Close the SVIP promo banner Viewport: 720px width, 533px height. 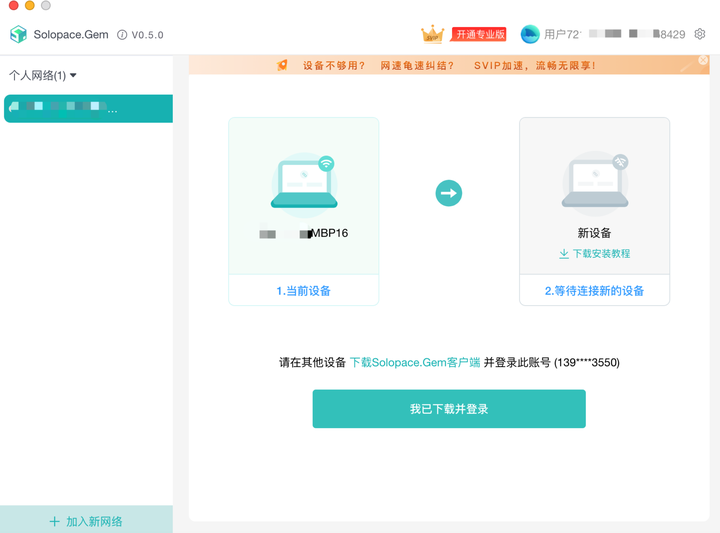(703, 60)
